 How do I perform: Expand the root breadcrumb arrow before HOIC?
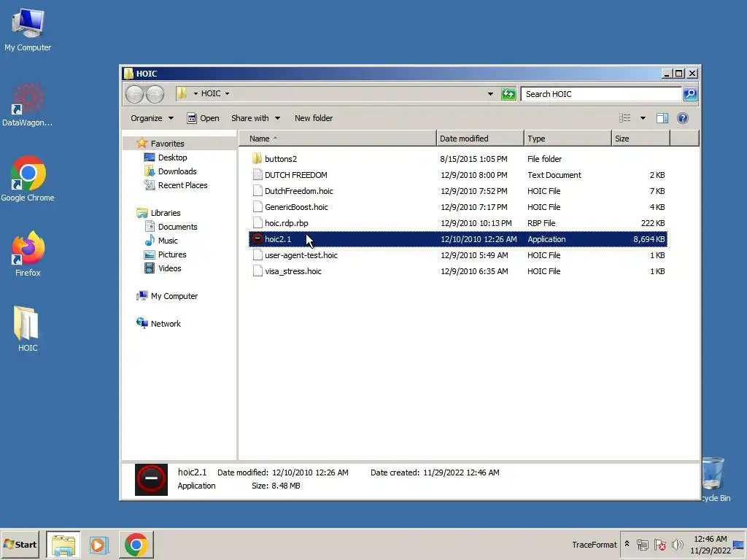[x=196, y=94]
